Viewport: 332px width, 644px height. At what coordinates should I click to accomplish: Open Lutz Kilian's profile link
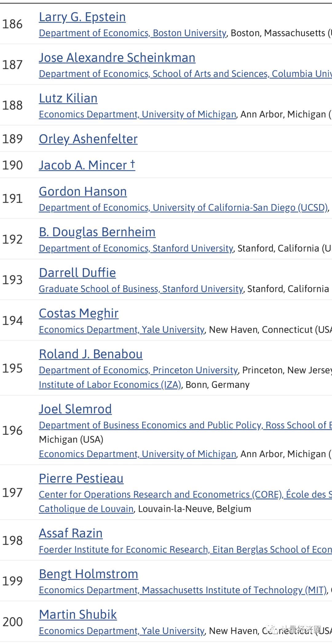click(x=68, y=98)
